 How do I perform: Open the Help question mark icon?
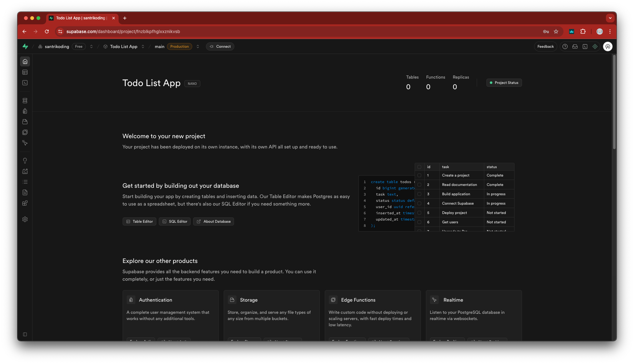(x=565, y=46)
